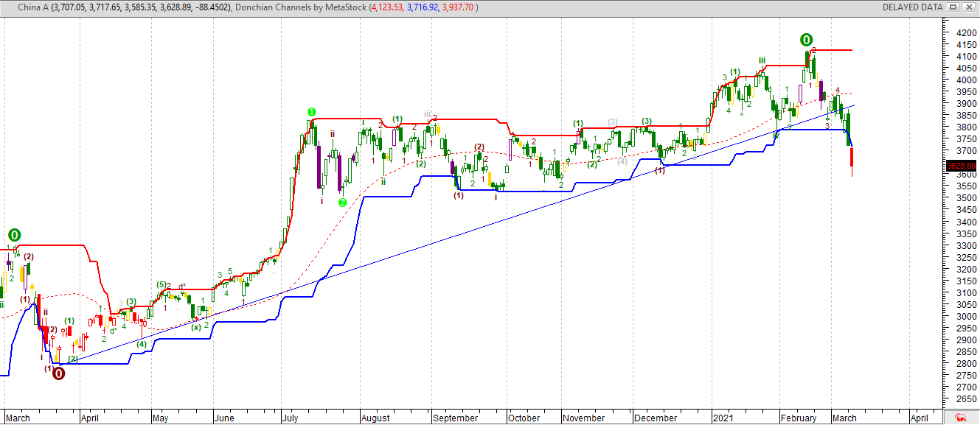Select green wave 0 marker at February peak
980x425 pixels.
[x=807, y=39]
